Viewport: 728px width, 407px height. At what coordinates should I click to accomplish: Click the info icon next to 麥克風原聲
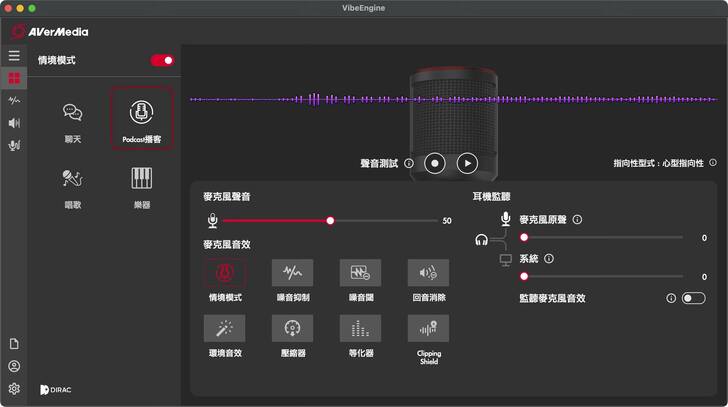[x=578, y=219]
